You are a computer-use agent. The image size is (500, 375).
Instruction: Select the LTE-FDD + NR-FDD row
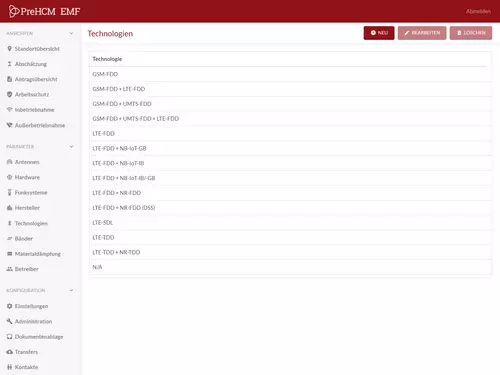(x=290, y=193)
